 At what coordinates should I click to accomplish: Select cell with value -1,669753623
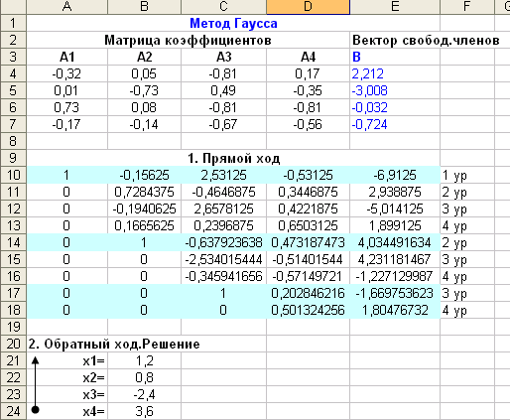click(395, 293)
